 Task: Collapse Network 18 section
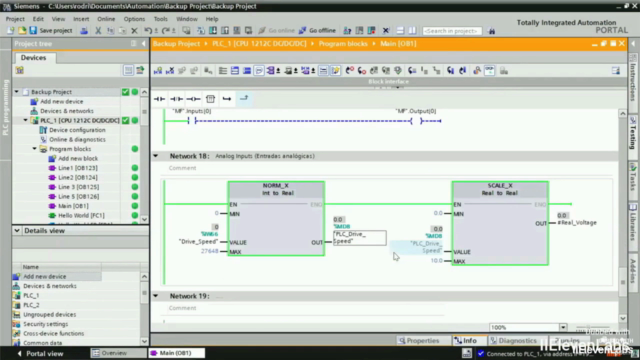[x=156, y=156]
